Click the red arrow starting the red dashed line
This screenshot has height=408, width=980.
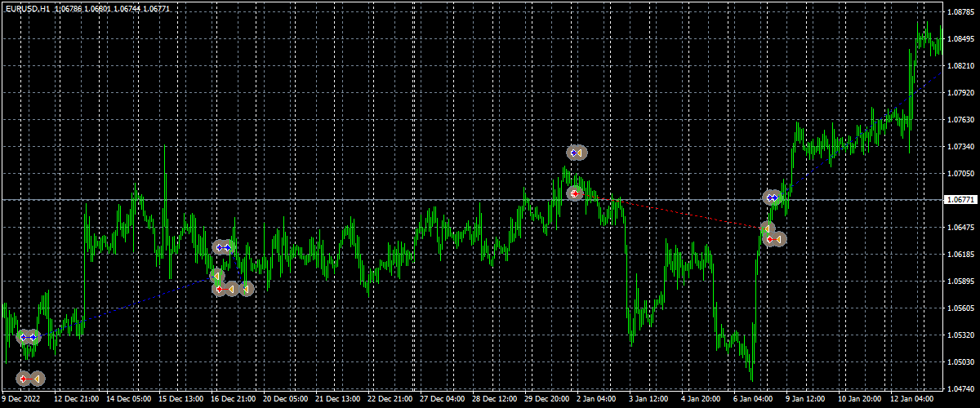(x=574, y=194)
